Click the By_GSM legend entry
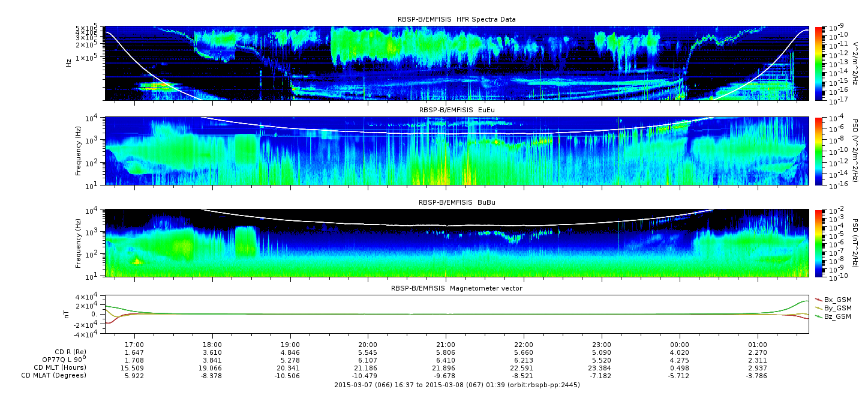Screen dimensions: 868x395 [837, 307]
